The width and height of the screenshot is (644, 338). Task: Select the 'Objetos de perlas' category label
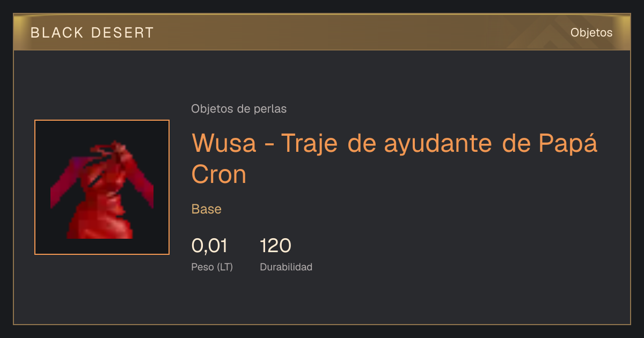pos(239,109)
